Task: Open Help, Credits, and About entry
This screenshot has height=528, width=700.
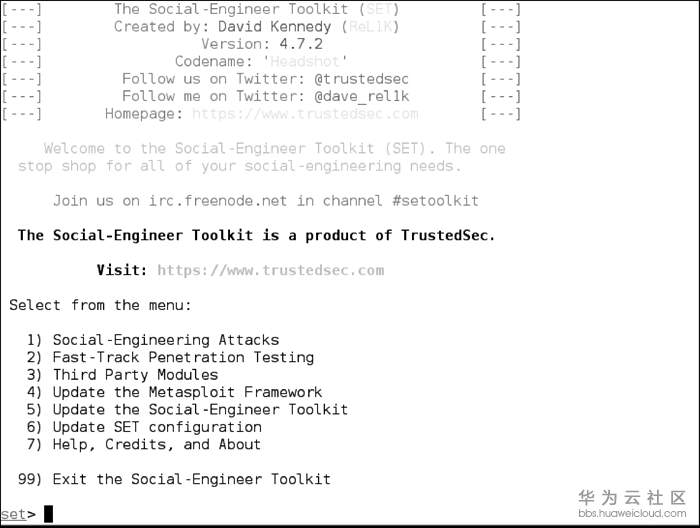Action: point(156,444)
